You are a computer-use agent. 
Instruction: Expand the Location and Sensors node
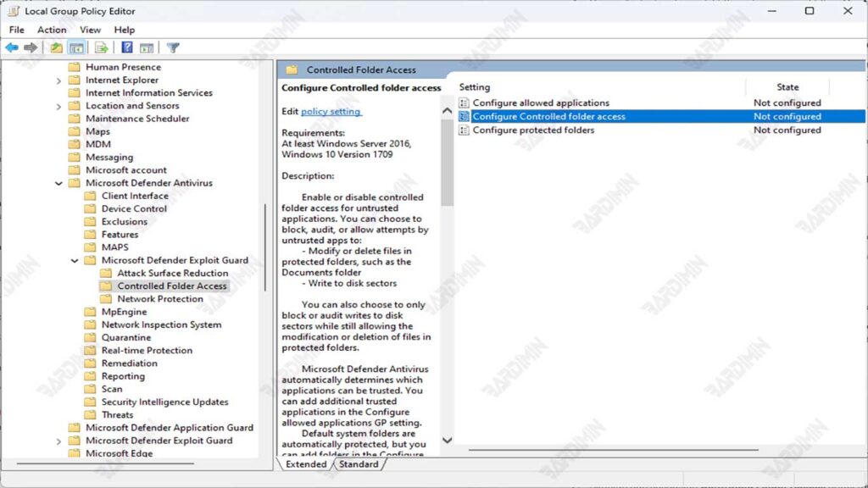58,106
